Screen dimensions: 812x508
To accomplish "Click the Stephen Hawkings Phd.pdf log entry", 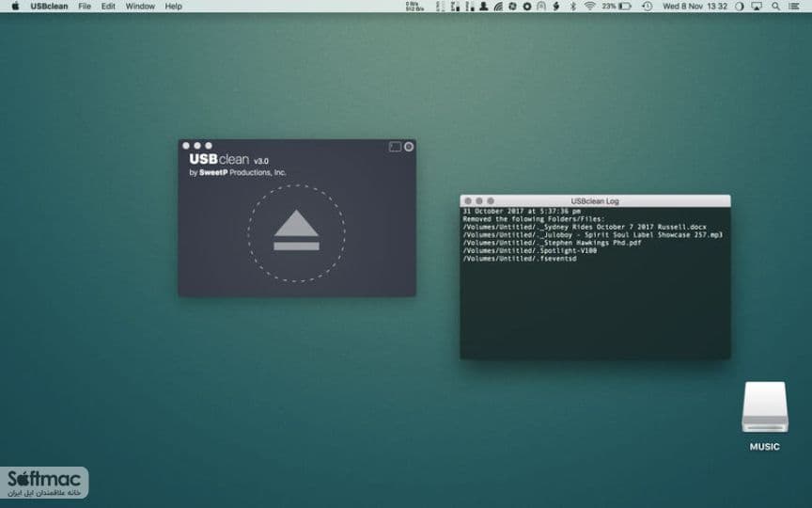I will click(x=552, y=243).
